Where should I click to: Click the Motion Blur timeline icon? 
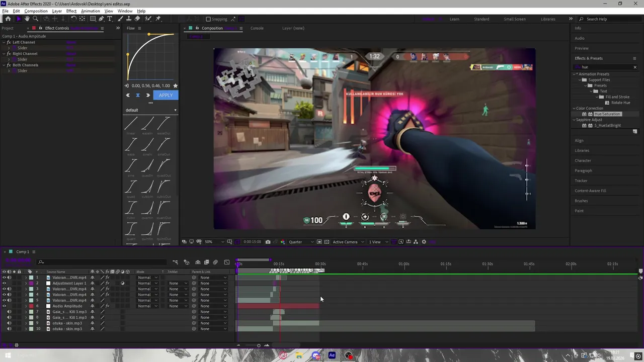point(215,262)
